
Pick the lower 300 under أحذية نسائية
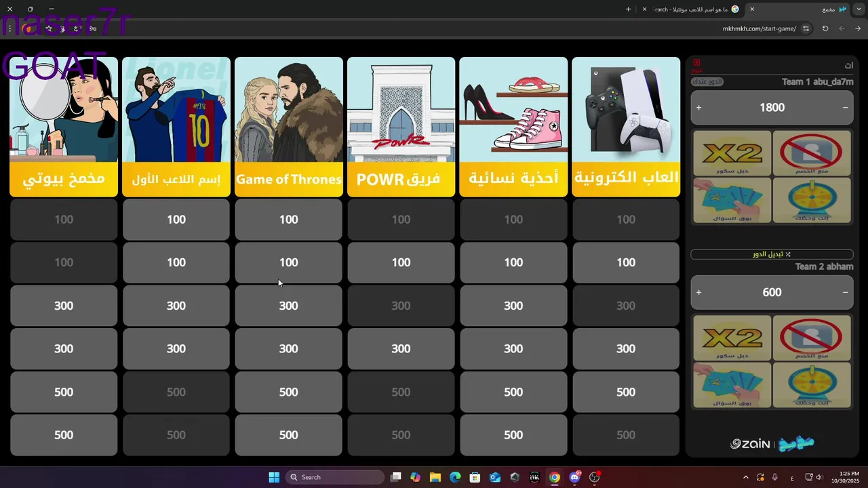pos(513,348)
